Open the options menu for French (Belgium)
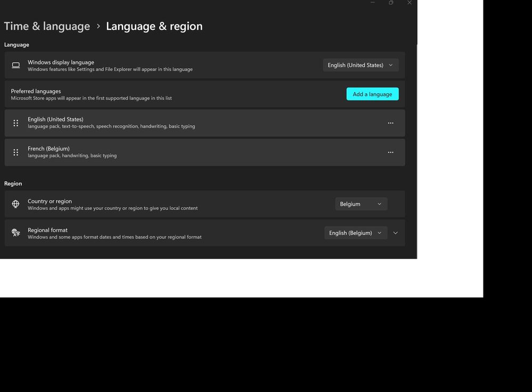The height and width of the screenshot is (392, 532). click(x=390, y=152)
